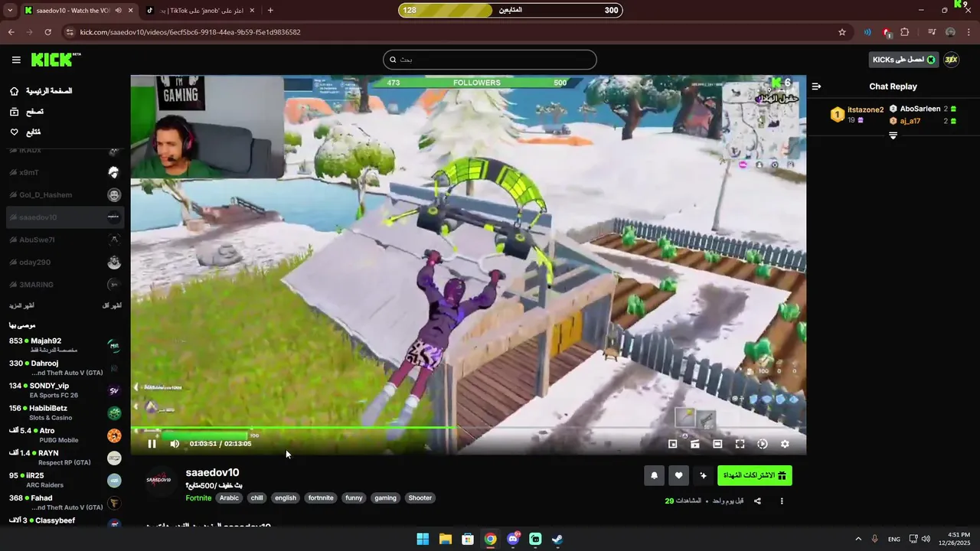Open Dahrooj recommended stream
This screenshot has height=551, width=980.
click(65, 367)
